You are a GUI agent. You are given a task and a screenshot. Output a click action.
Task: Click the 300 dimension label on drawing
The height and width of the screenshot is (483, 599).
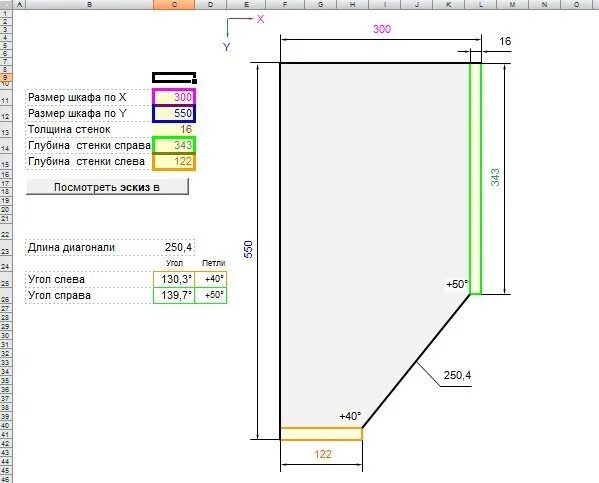[382, 29]
